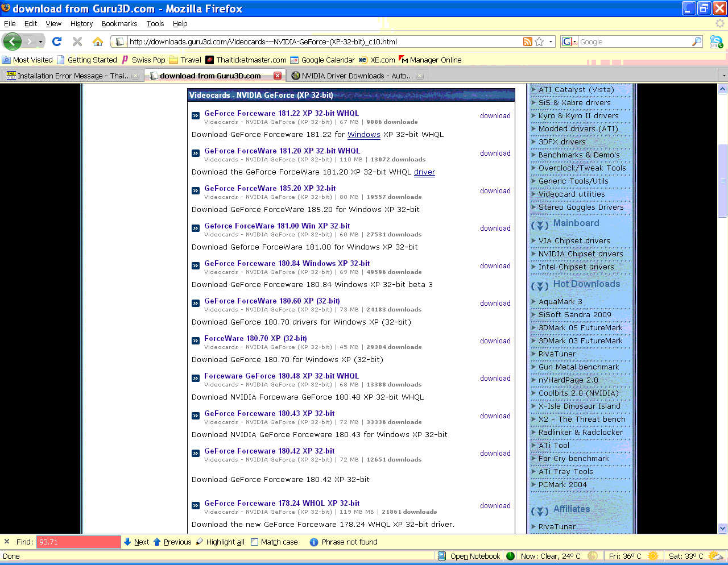Find Next match
Image resolution: width=728 pixels, height=565 pixels.
pyautogui.click(x=136, y=542)
